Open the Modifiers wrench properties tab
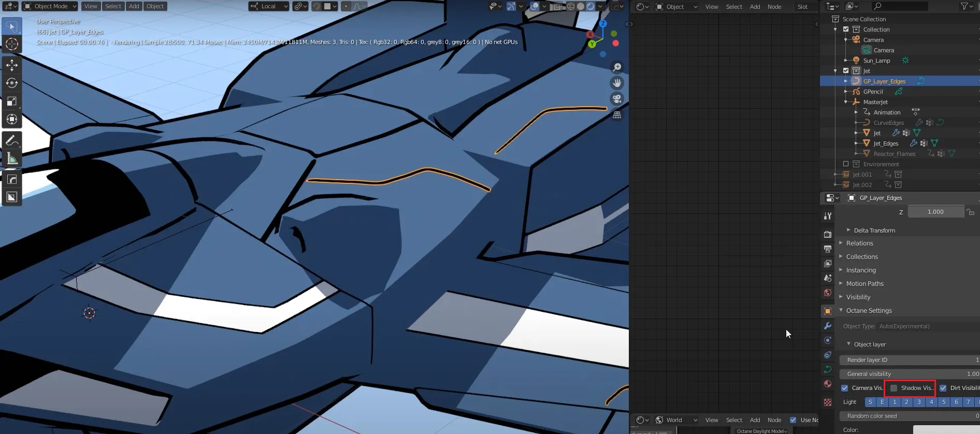Screen dimensions: 980x434 828,326
